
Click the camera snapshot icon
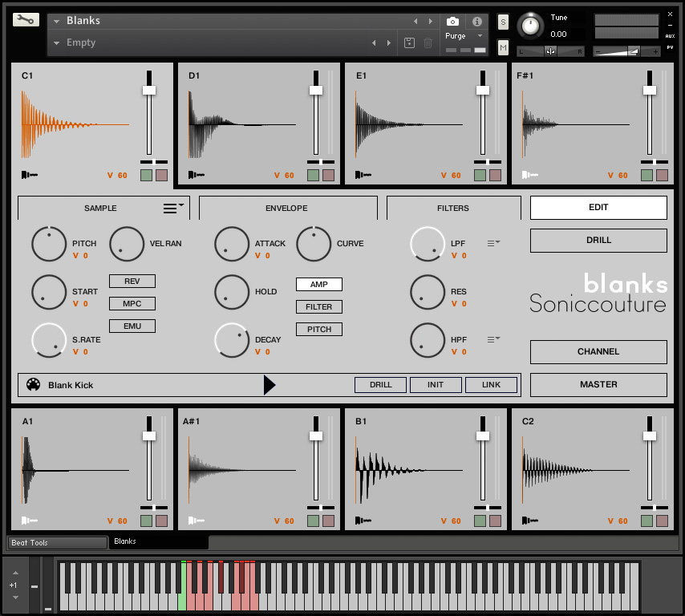click(x=452, y=21)
